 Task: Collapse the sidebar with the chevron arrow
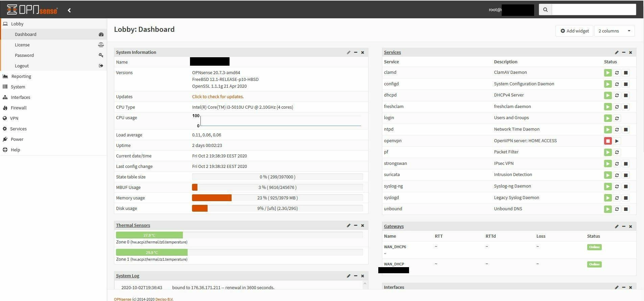coord(69,10)
